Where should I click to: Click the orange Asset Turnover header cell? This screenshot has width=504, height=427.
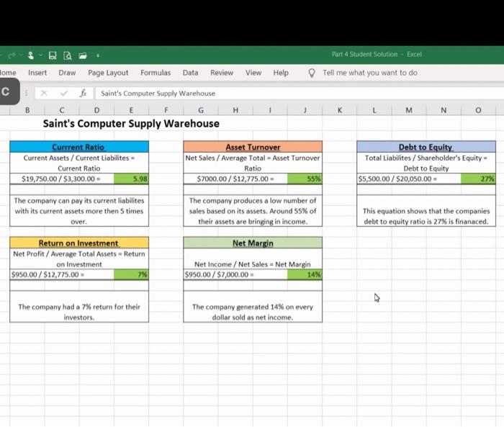(x=253, y=147)
